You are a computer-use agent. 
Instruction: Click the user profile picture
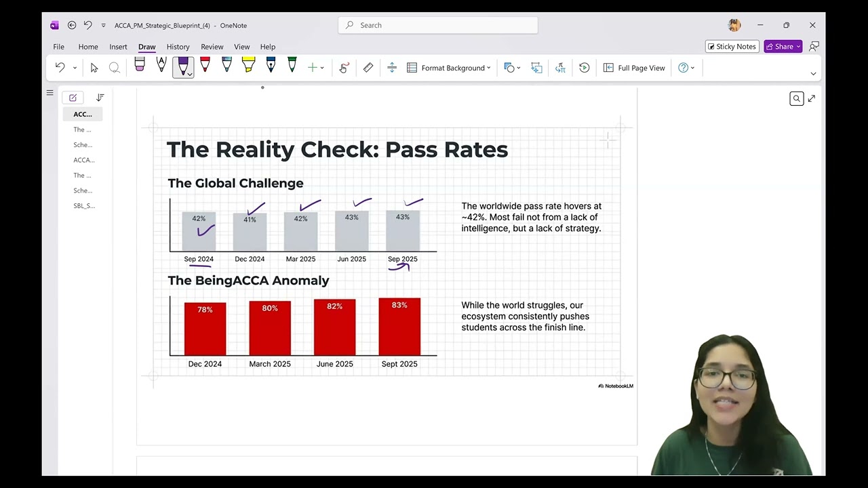pyautogui.click(x=734, y=25)
